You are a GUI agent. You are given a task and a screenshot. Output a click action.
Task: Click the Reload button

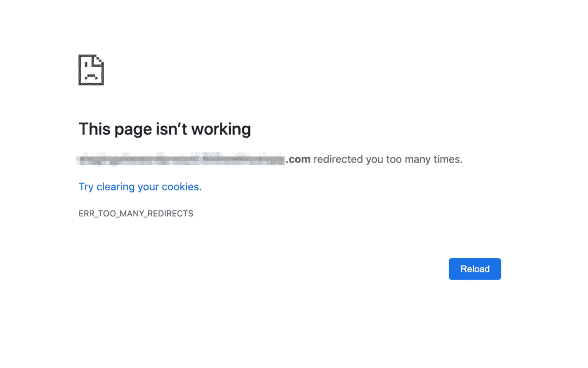(x=475, y=269)
